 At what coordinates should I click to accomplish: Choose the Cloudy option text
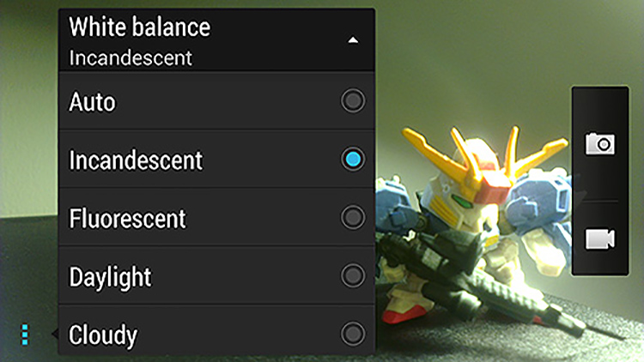pyautogui.click(x=103, y=335)
